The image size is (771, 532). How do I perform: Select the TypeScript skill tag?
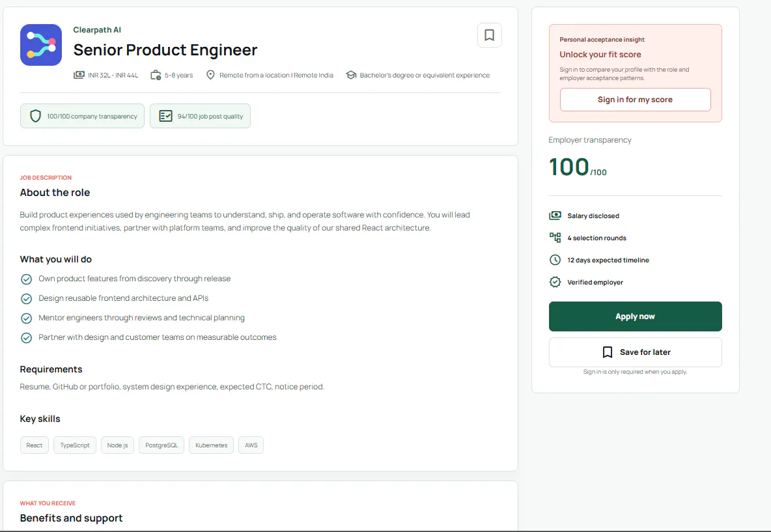(75, 445)
